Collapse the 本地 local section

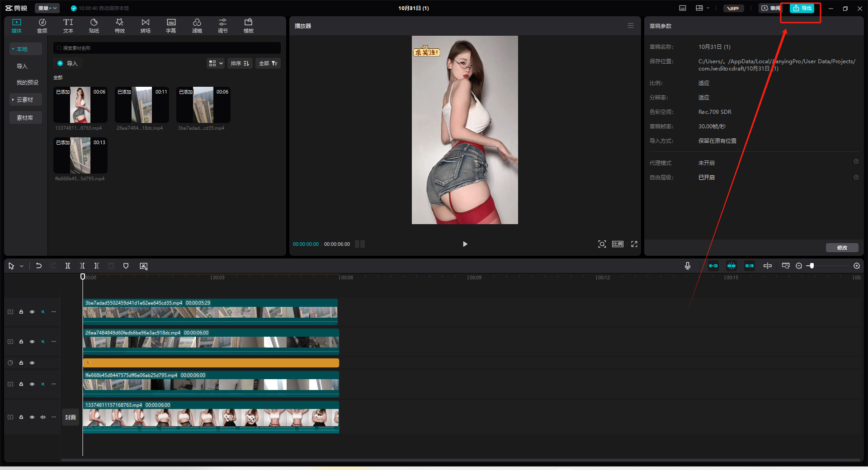[x=26, y=49]
